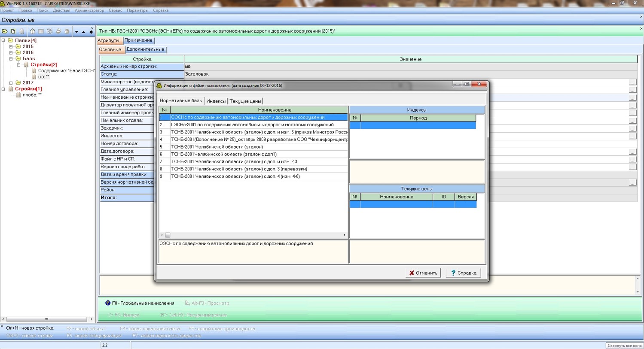Click the left tree panel horizontal scrollbar
644x349 pixels.
pos(47,319)
